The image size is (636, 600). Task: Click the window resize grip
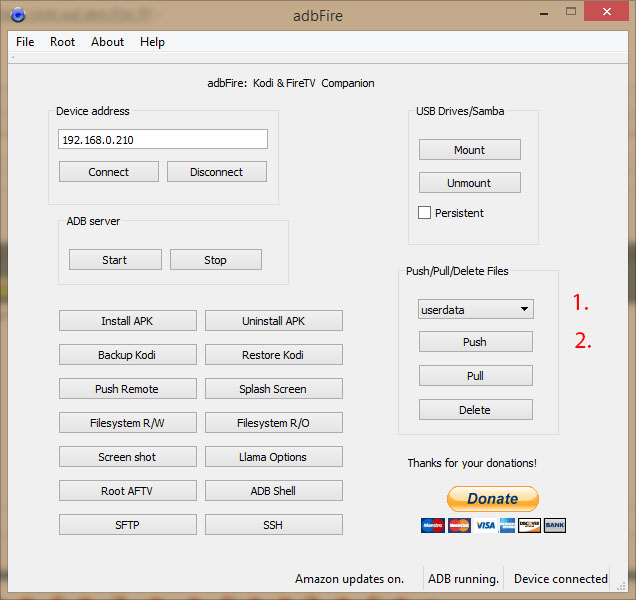(x=621, y=585)
